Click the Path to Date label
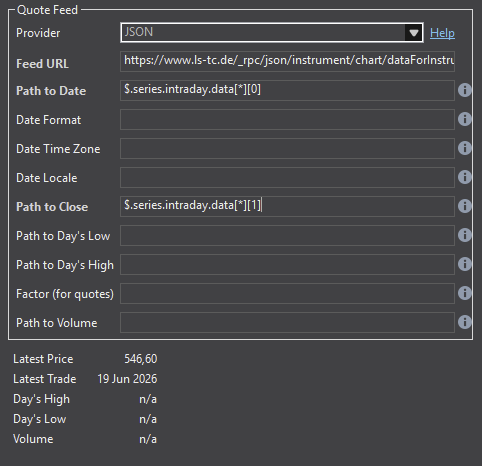Screen dimensions: 482x466 (51, 91)
